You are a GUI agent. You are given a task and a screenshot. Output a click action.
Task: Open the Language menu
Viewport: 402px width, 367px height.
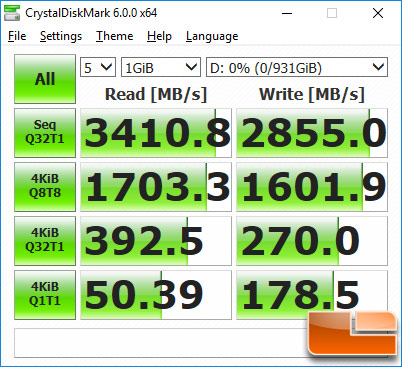pyautogui.click(x=212, y=36)
